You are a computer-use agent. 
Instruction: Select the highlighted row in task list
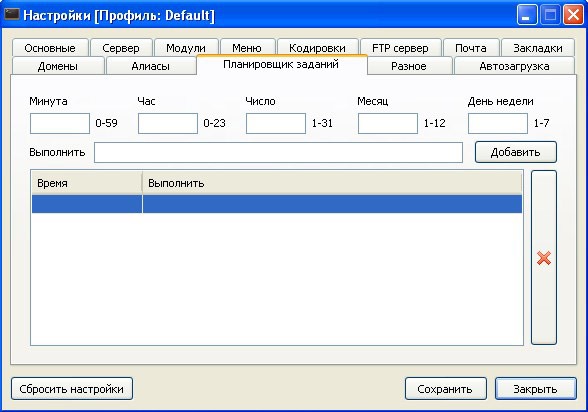tap(277, 204)
